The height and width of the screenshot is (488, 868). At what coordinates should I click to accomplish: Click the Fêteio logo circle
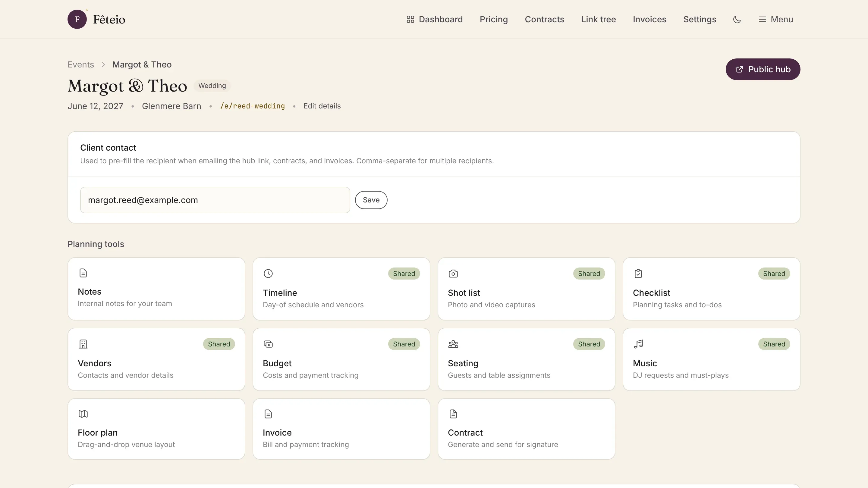tap(77, 19)
